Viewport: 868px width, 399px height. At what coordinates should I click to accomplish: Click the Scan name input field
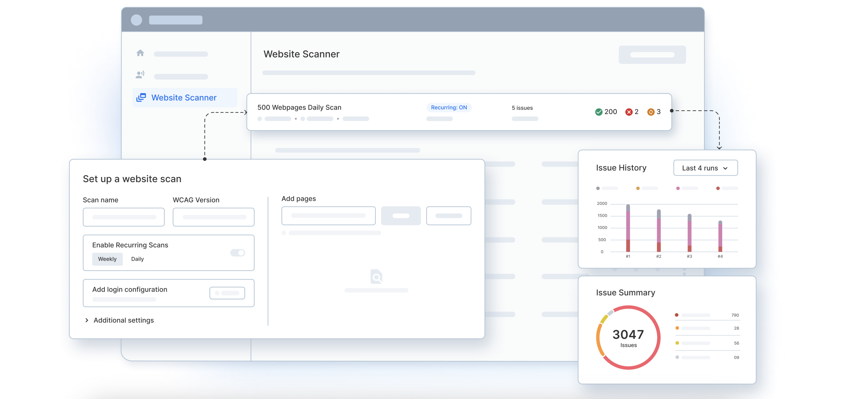click(x=123, y=217)
